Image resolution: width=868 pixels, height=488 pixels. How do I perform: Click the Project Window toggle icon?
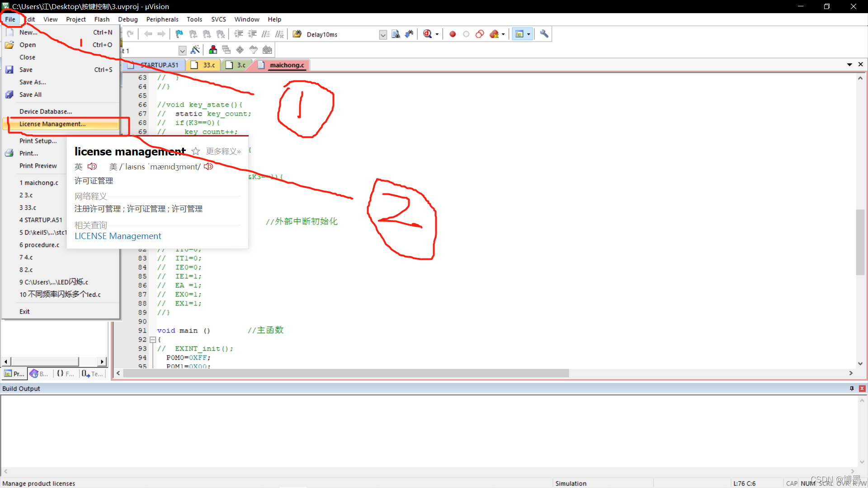[519, 34]
